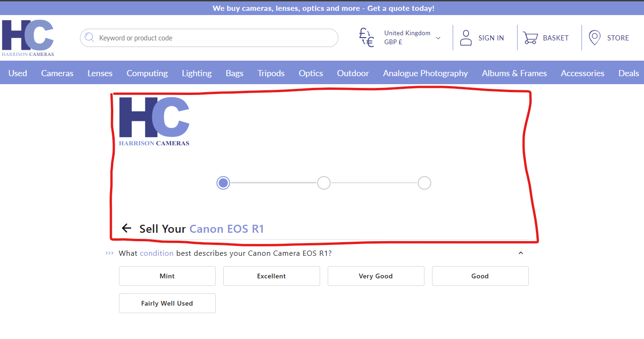Click the store location pin icon
The height and width of the screenshot is (339, 644).
click(x=595, y=38)
